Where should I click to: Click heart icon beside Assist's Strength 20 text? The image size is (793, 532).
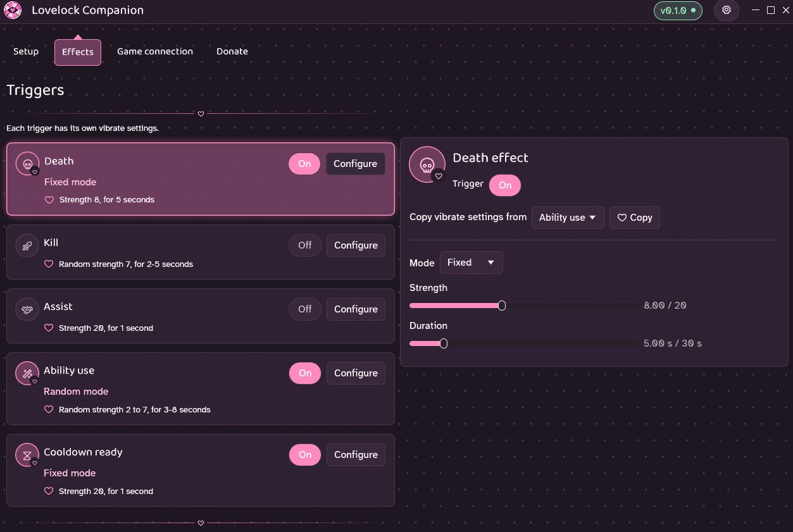click(49, 328)
